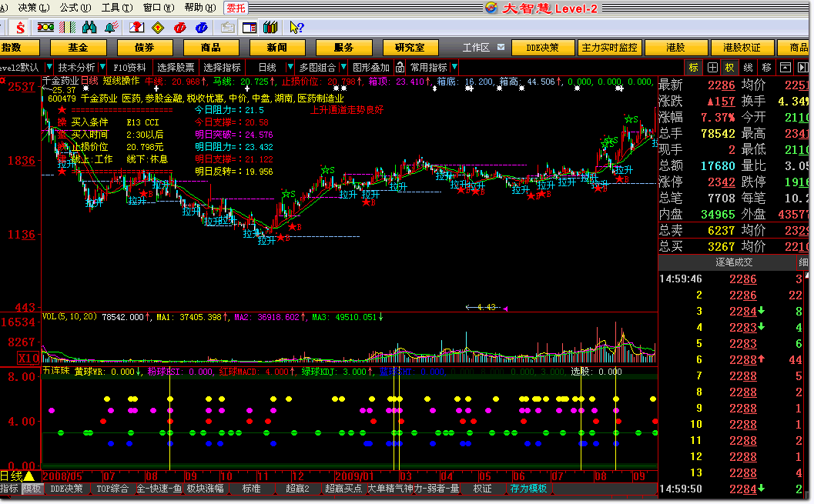
Task: Click the red circular phi icon
Action: 180,27
